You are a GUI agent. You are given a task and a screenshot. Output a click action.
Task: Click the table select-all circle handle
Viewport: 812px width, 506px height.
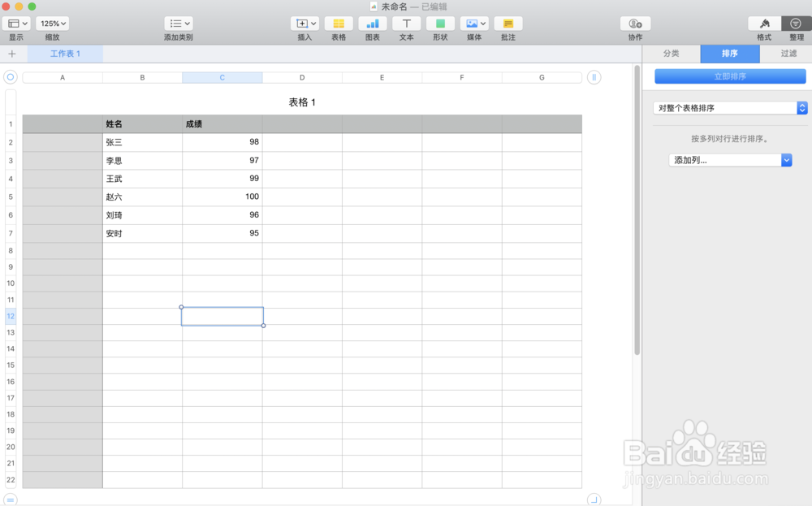(11, 77)
